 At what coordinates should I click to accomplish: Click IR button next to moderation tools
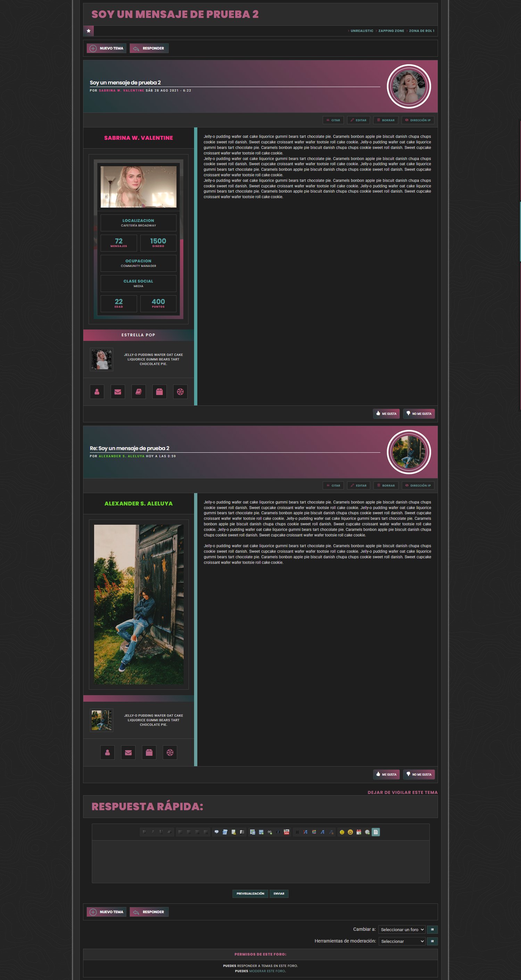coord(432,941)
